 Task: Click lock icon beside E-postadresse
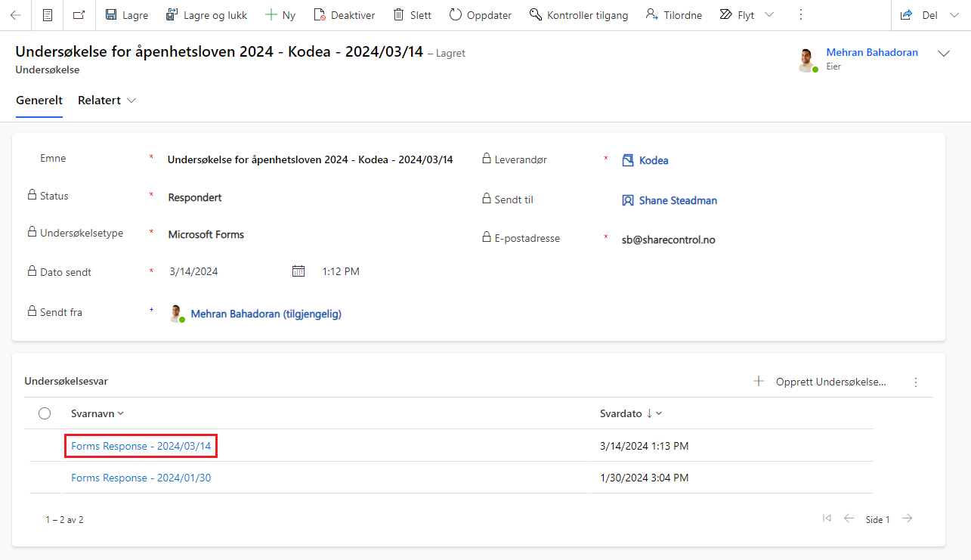pos(487,237)
